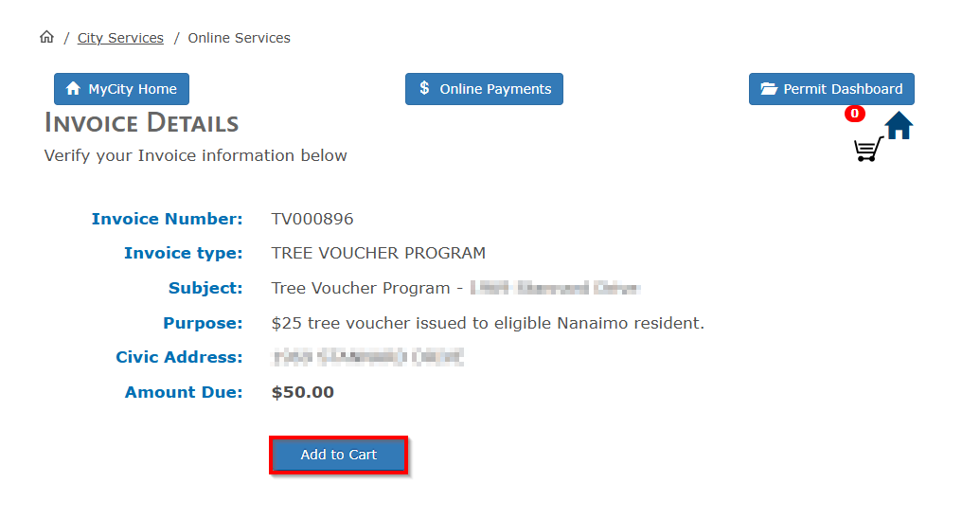Select the Online Services breadcrumb text

[x=239, y=38]
